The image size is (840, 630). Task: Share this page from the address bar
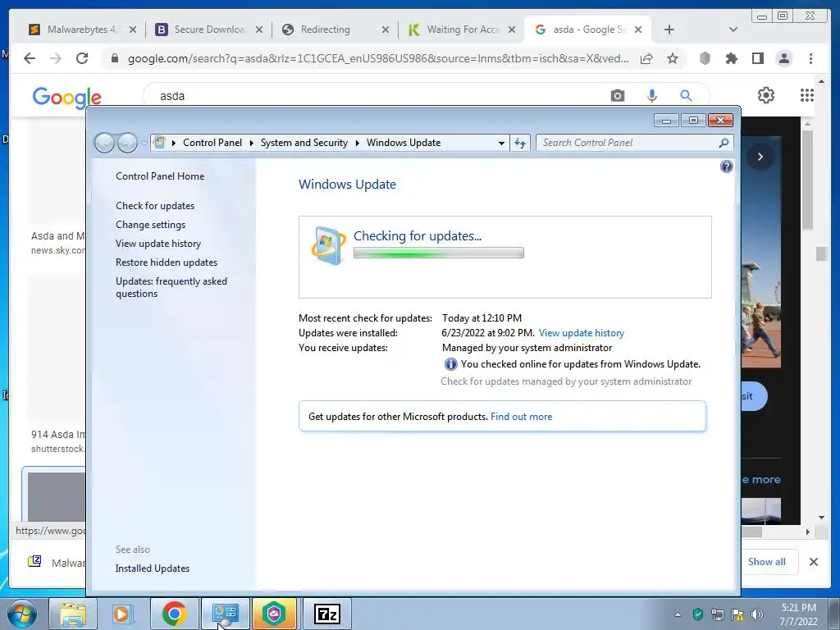click(646, 58)
